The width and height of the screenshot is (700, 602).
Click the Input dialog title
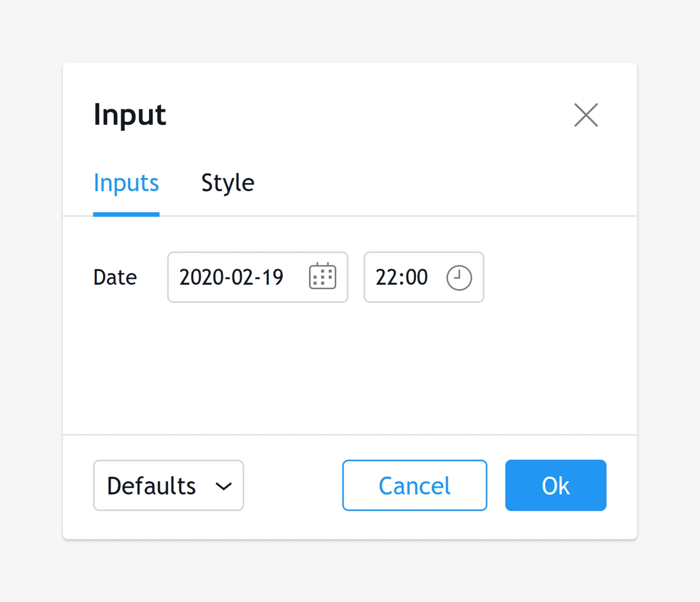[130, 115]
